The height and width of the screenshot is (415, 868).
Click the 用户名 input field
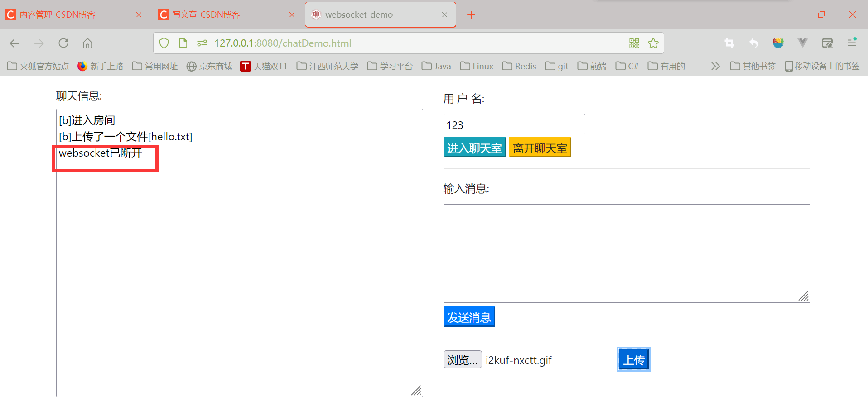[x=514, y=124]
